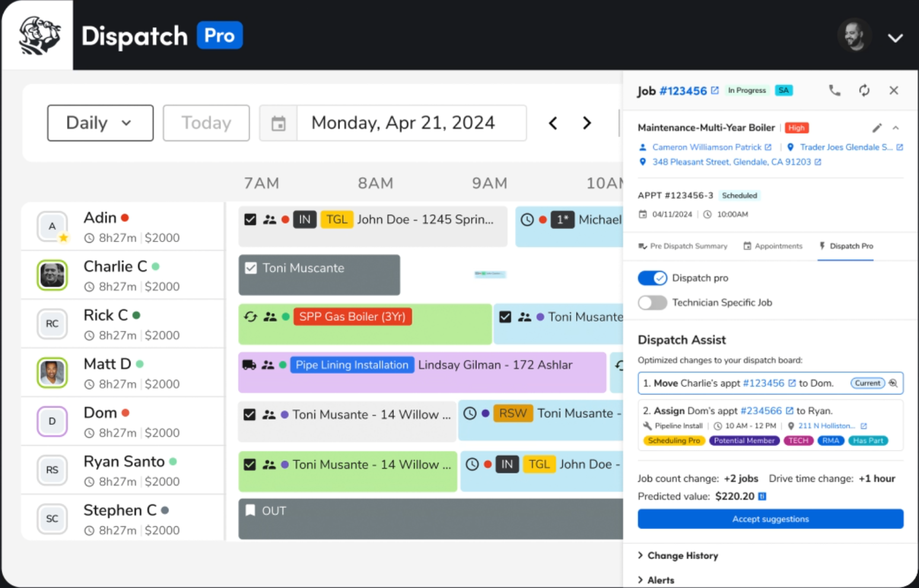Click Accept suggestions button

pos(770,519)
